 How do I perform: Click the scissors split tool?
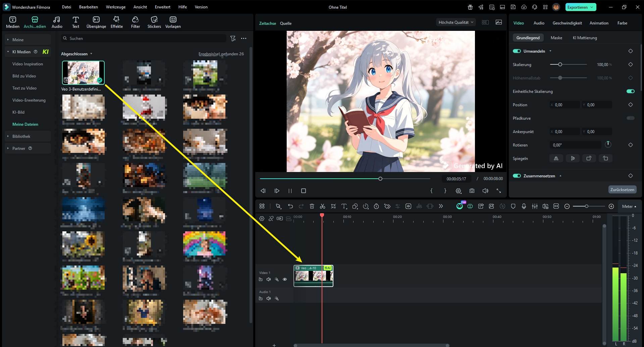322,206
